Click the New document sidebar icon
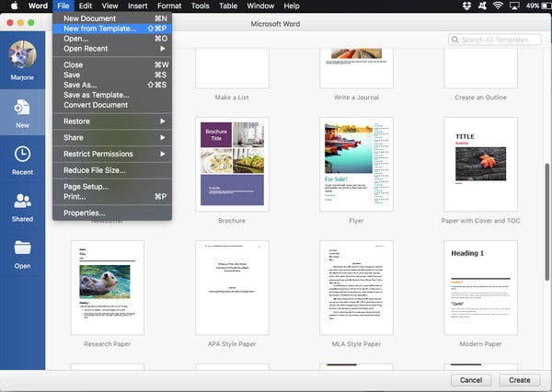552x392 pixels. pos(22,107)
